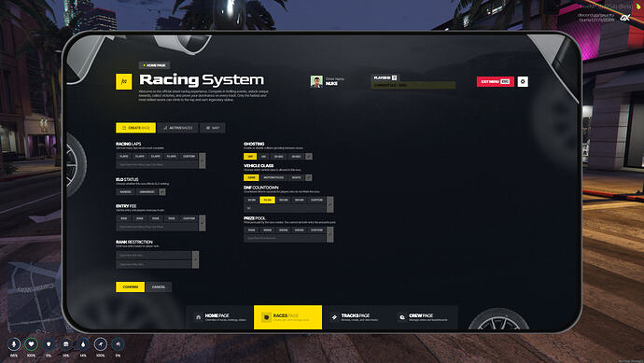The image size is (644, 363).
Task: Switch to the Active Races tab
Action: (x=178, y=128)
